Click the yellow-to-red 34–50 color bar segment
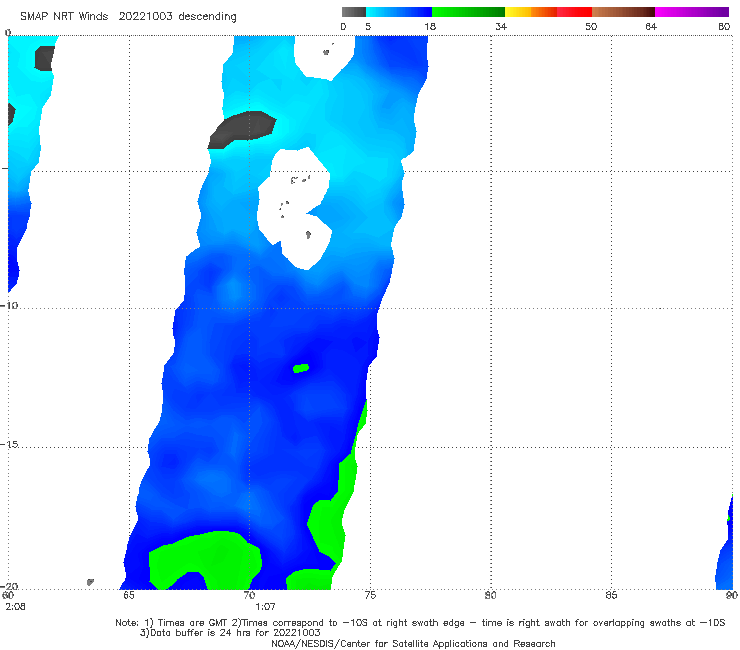 [548, 12]
